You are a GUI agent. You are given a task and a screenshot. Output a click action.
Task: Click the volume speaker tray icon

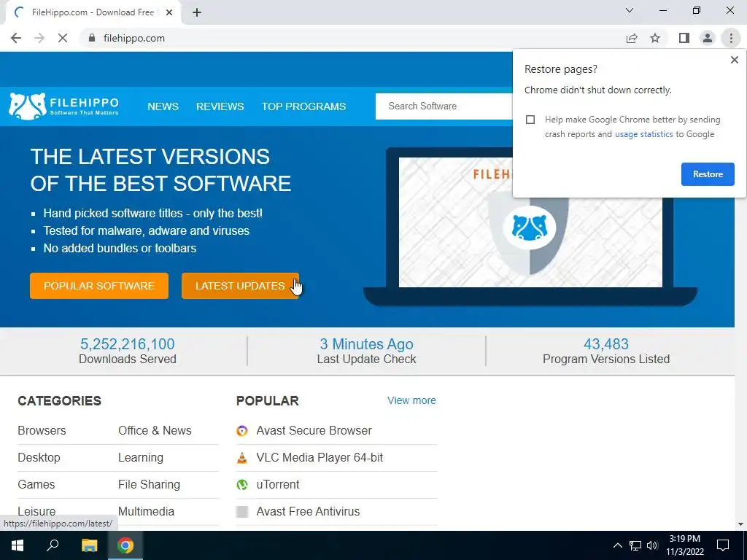point(652,545)
